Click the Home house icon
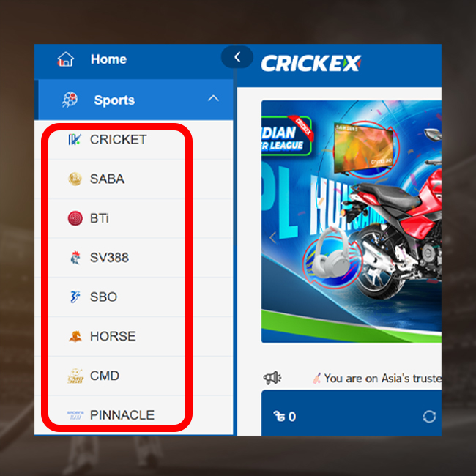 click(x=66, y=59)
